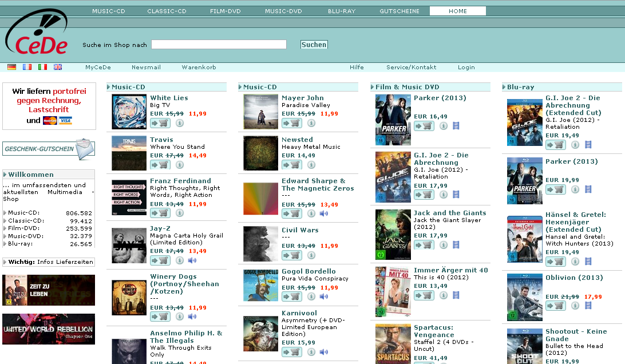The width and height of the screenshot is (625, 364).
Task: Open film trailer icon for Jack and the Giants
Action: (456, 245)
